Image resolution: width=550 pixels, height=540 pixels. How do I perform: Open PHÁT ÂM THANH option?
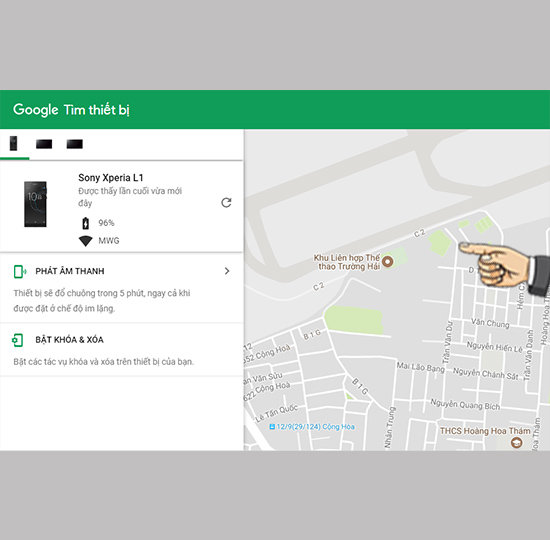click(121, 287)
